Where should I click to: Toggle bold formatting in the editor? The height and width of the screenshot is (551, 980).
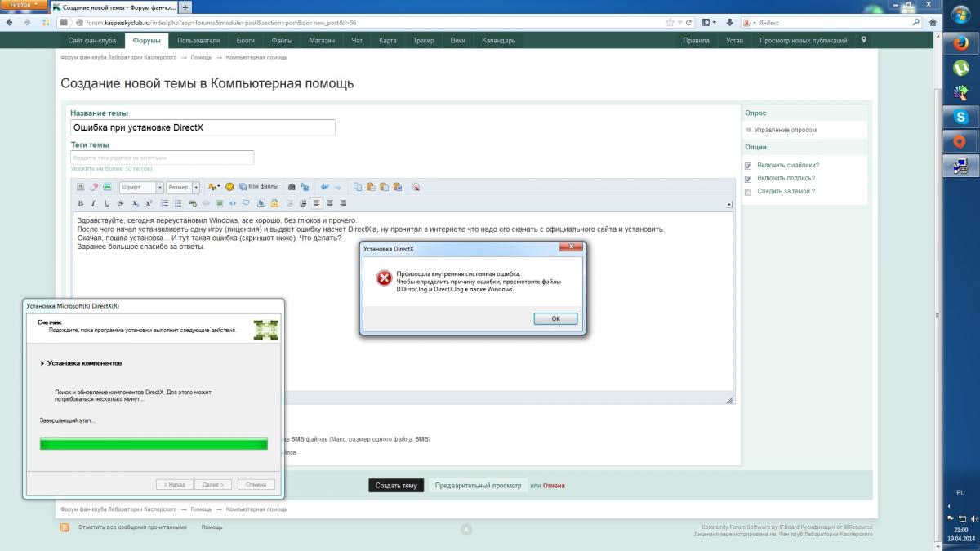coord(80,203)
